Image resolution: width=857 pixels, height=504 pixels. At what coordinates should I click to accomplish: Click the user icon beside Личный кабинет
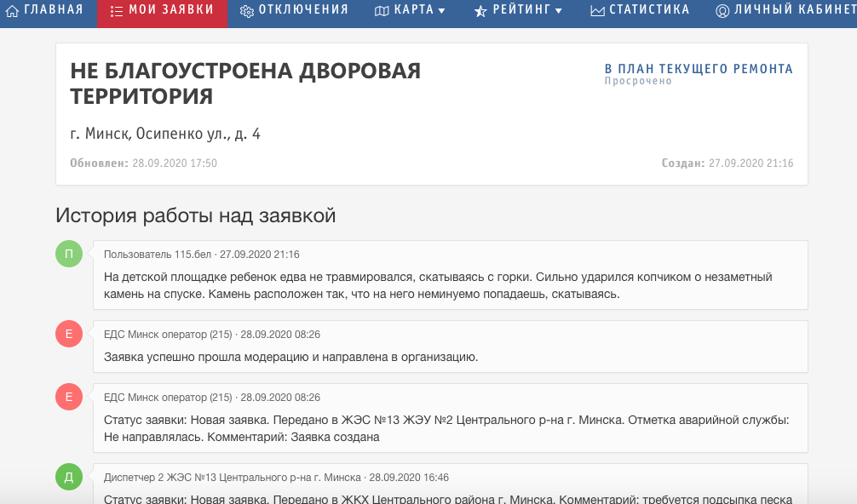coord(722,11)
